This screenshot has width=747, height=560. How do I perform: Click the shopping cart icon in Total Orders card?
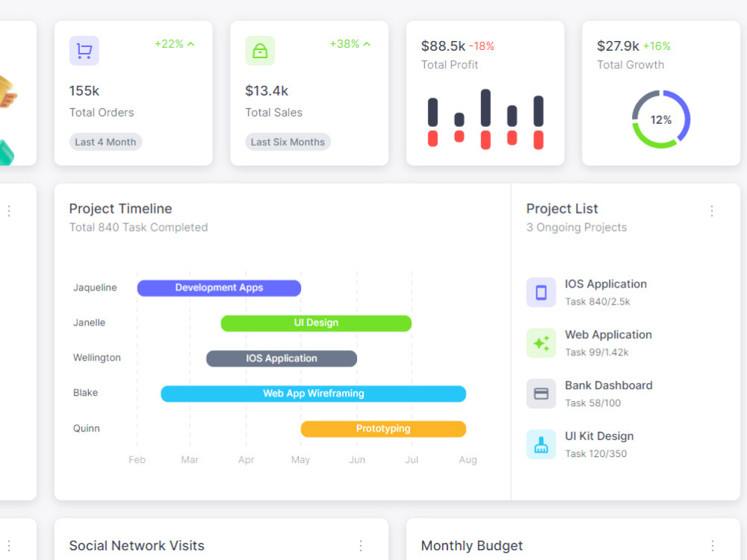click(84, 51)
